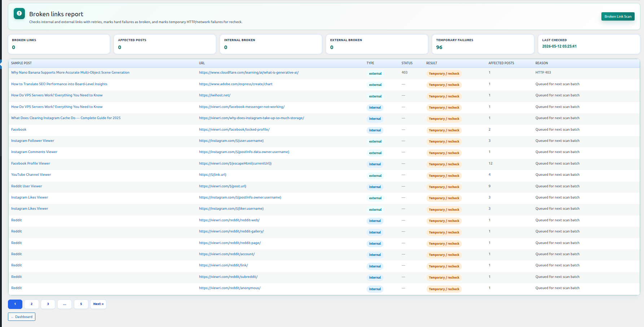644x327 pixels.
Task: Open Clearing Instagram Cache guide post
Action: 66,118
